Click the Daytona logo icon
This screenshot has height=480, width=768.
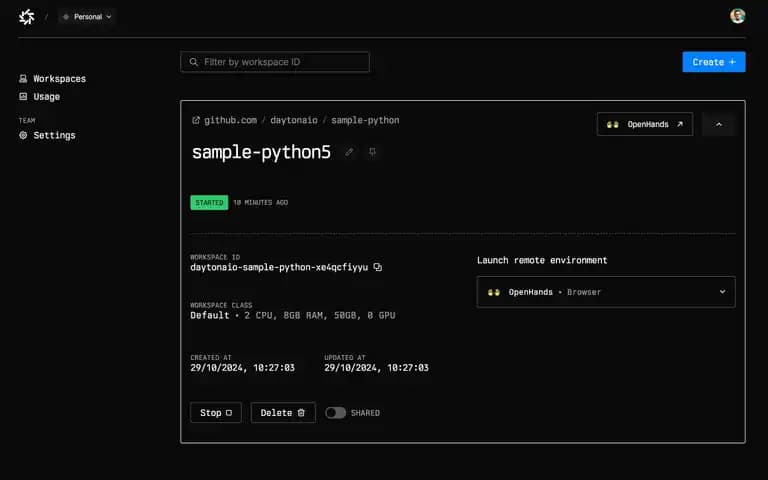click(26, 17)
